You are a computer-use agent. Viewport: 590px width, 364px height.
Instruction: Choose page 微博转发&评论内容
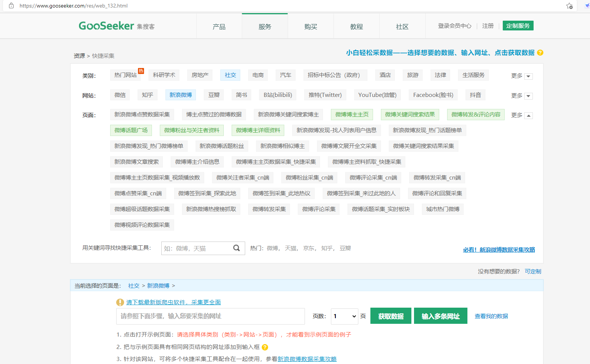click(x=476, y=115)
